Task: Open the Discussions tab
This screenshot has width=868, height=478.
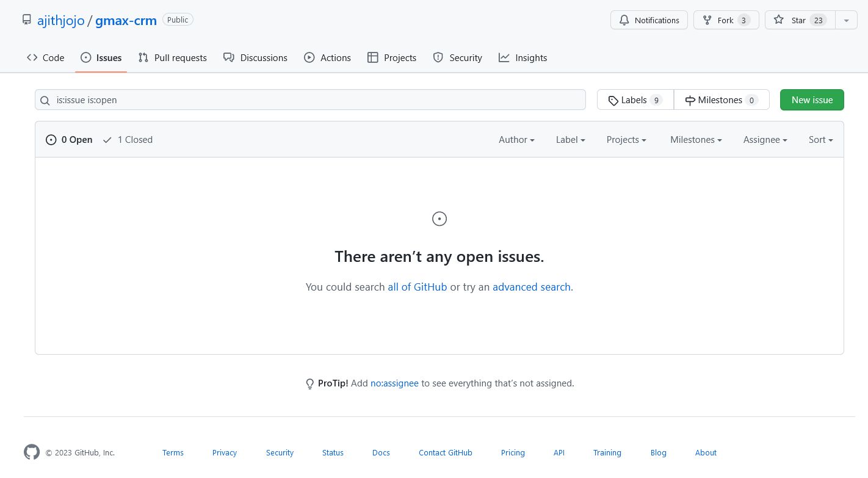Action: tap(255, 58)
